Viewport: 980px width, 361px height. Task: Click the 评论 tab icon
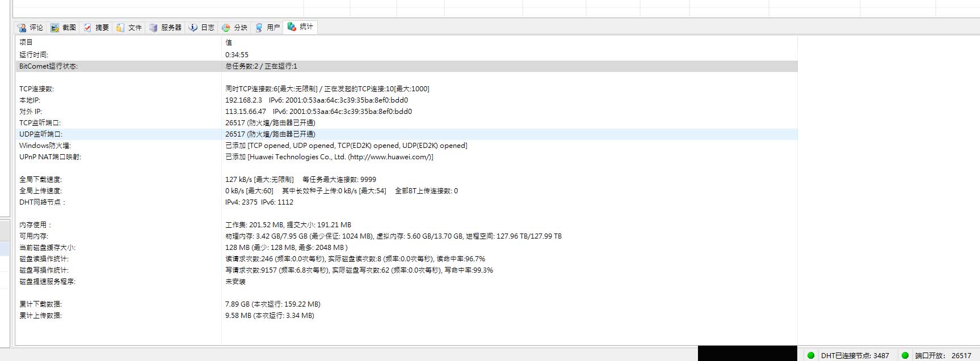click(x=22, y=28)
